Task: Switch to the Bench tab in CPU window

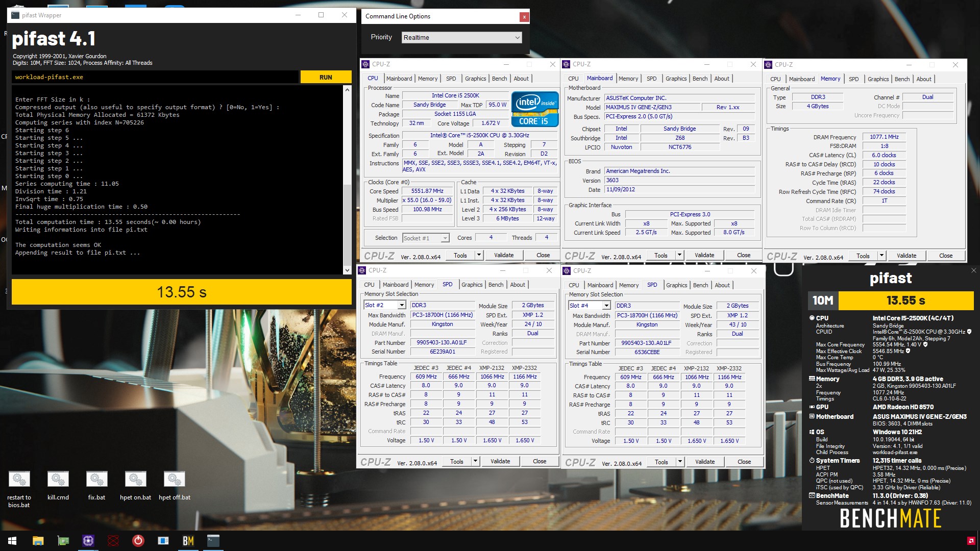Action: point(499,79)
